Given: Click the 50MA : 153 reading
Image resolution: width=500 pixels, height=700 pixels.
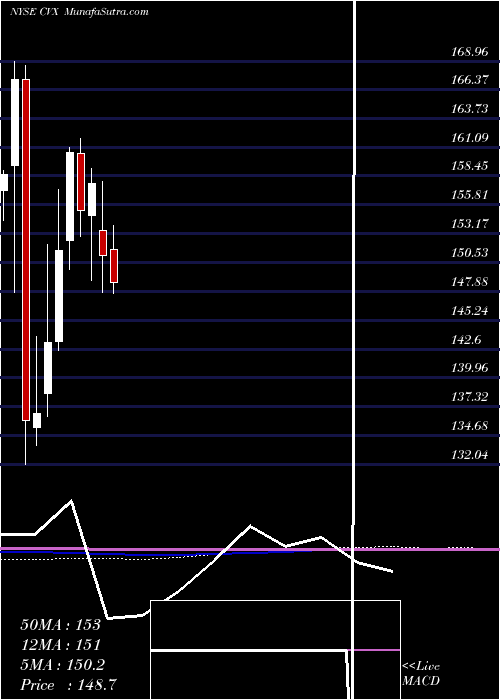Looking at the screenshot, I should pyautogui.click(x=61, y=625).
